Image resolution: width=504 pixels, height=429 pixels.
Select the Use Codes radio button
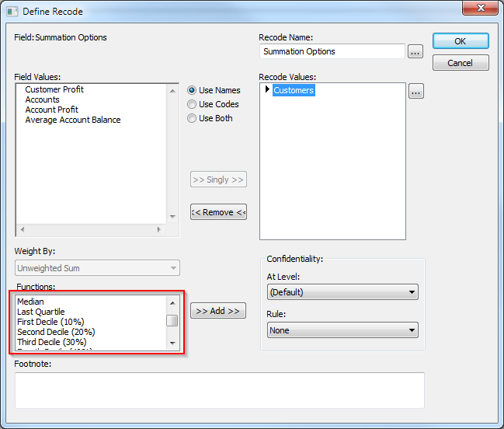pos(192,104)
